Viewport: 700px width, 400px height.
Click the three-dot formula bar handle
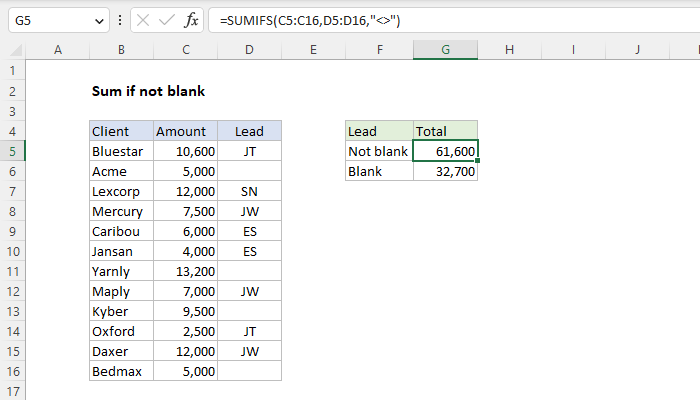click(120, 20)
